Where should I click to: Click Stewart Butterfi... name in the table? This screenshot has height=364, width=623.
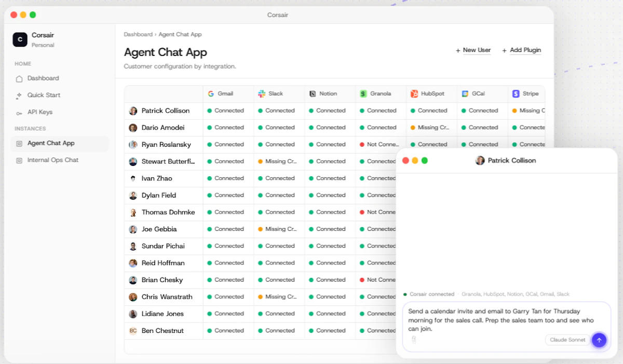[168, 162]
